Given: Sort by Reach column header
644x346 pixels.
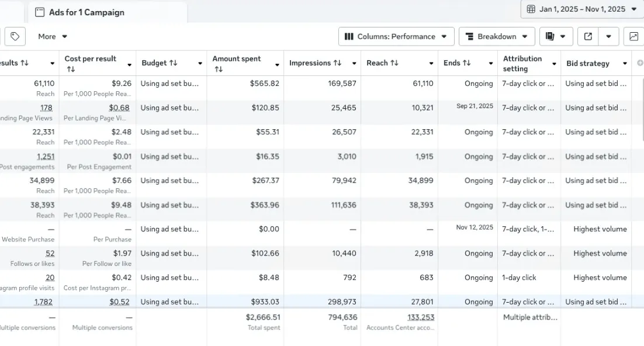Looking at the screenshot, I should (382, 63).
